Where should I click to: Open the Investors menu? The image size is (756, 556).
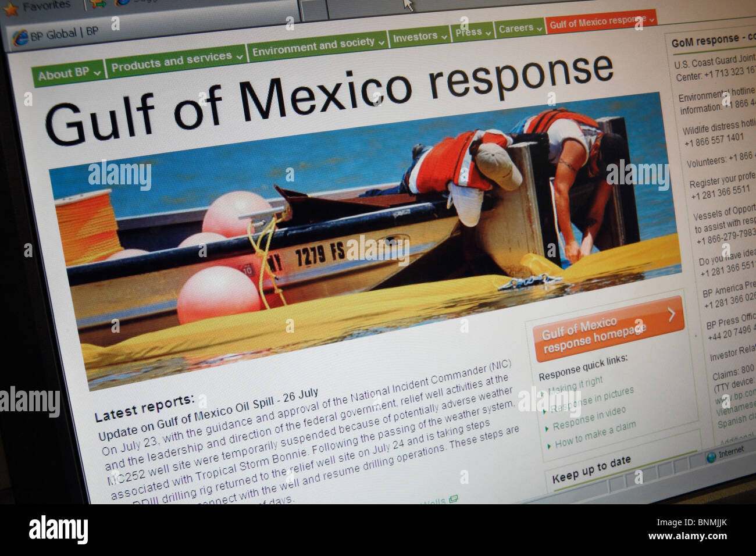coord(419,37)
